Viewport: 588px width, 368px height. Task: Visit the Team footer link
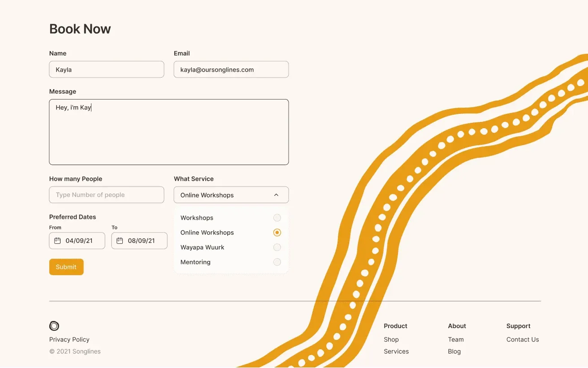456,339
